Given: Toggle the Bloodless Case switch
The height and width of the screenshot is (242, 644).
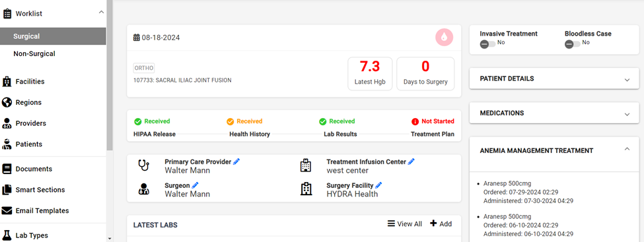Looking at the screenshot, I should 572,44.
